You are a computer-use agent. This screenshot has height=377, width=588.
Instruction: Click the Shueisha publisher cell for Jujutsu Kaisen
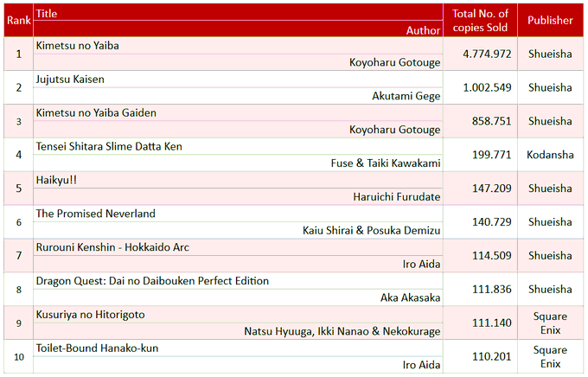[x=550, y=88]
